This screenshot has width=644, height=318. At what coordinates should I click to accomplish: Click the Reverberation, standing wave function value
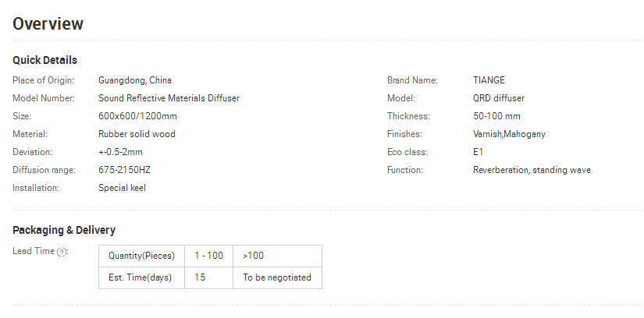[x=532, y=170]
